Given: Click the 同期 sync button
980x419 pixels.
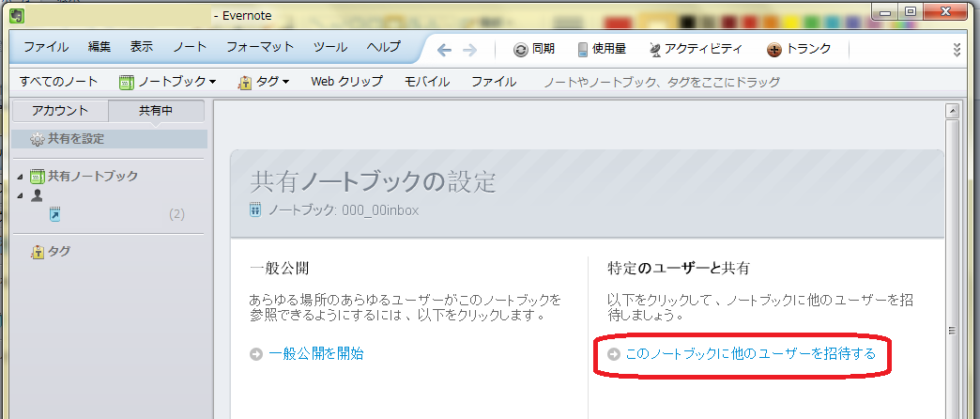Looking at the screenshot, I should point(534,50).
